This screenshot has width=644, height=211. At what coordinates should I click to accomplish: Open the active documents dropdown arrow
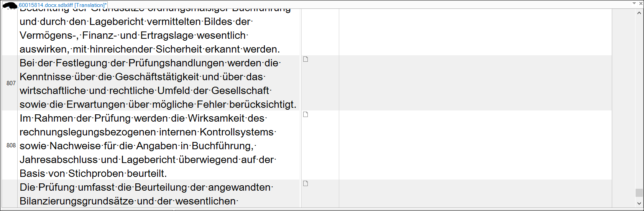(x=634, y=3)
